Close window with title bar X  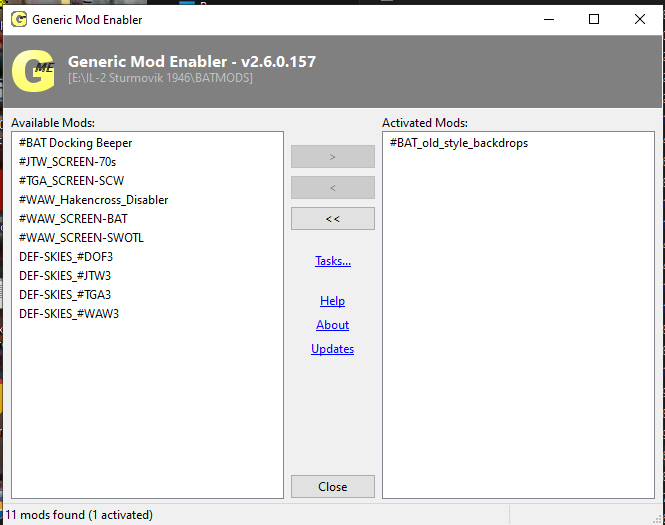point(640,20)
